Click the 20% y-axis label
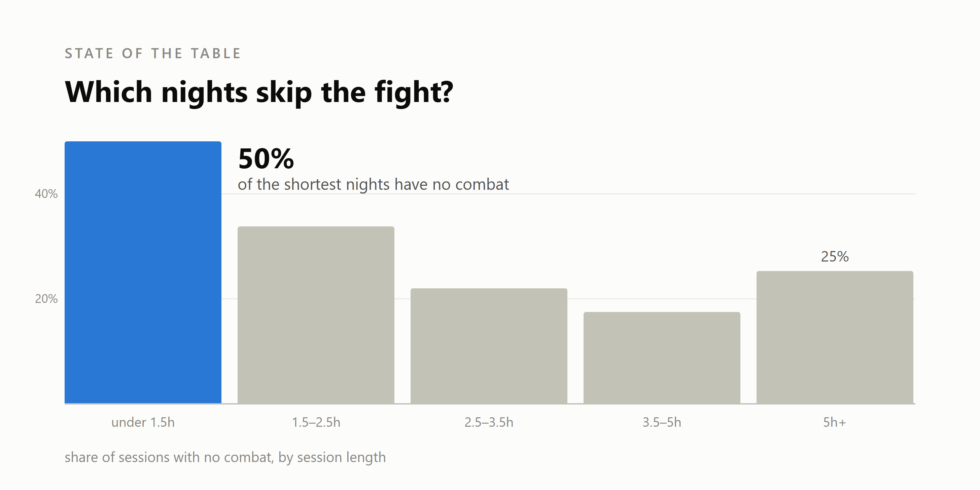 46,299
